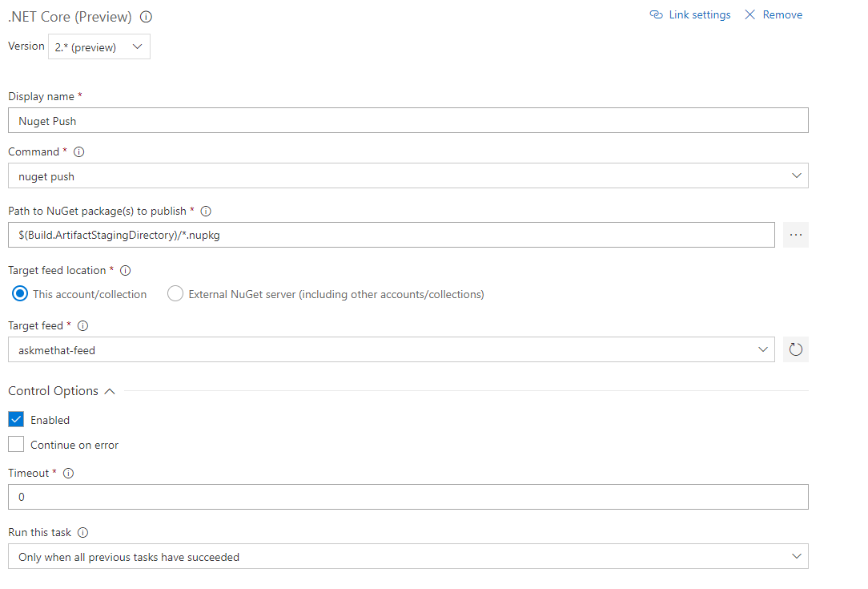This screenshot has height=589, width=868.
Task: Open the Run this task dropdown
Action: pyautogui.click(x=408, y=557)
